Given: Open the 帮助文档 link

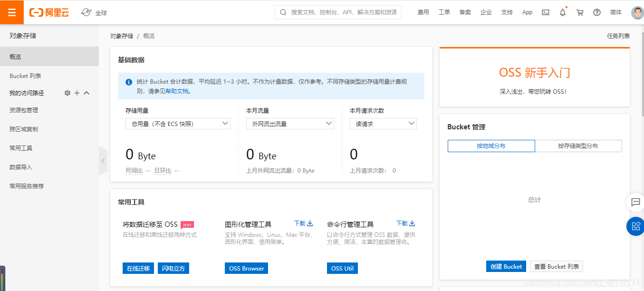Looking at the screenshot, I should (x=177, y=91).
